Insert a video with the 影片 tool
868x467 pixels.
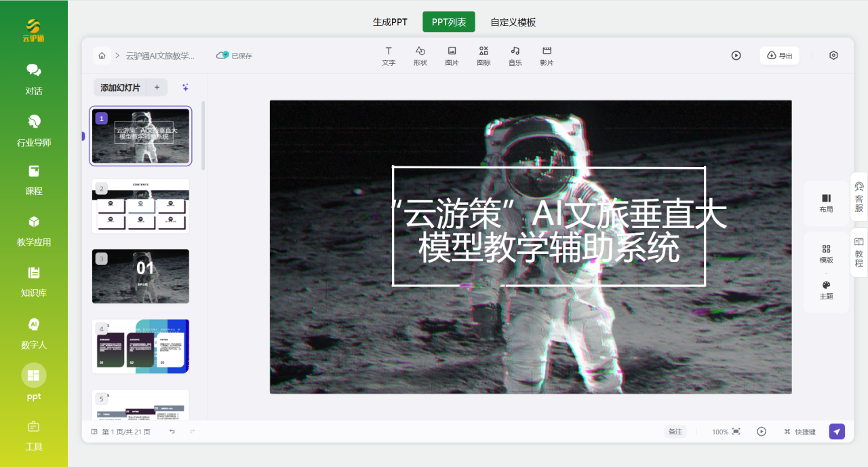(547, 56)
